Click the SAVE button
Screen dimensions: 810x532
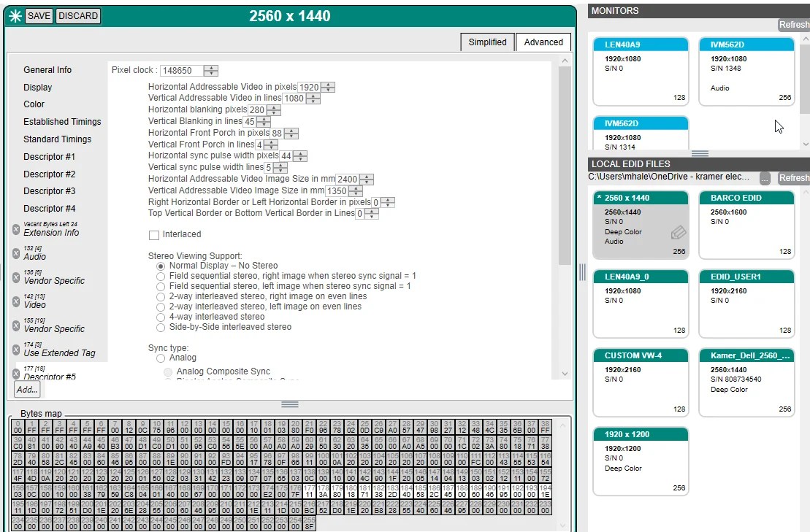[x=39, y=16]
